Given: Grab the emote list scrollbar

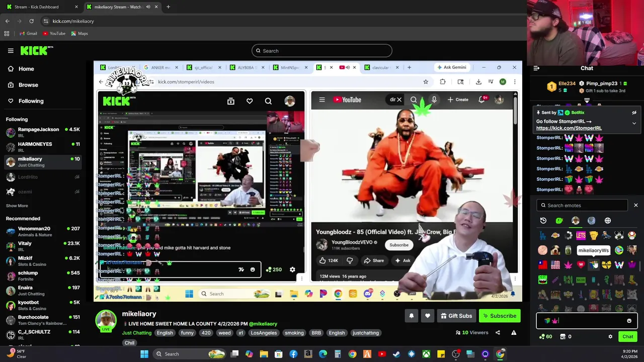Looking at the screenshot, I should pos(639,266).
